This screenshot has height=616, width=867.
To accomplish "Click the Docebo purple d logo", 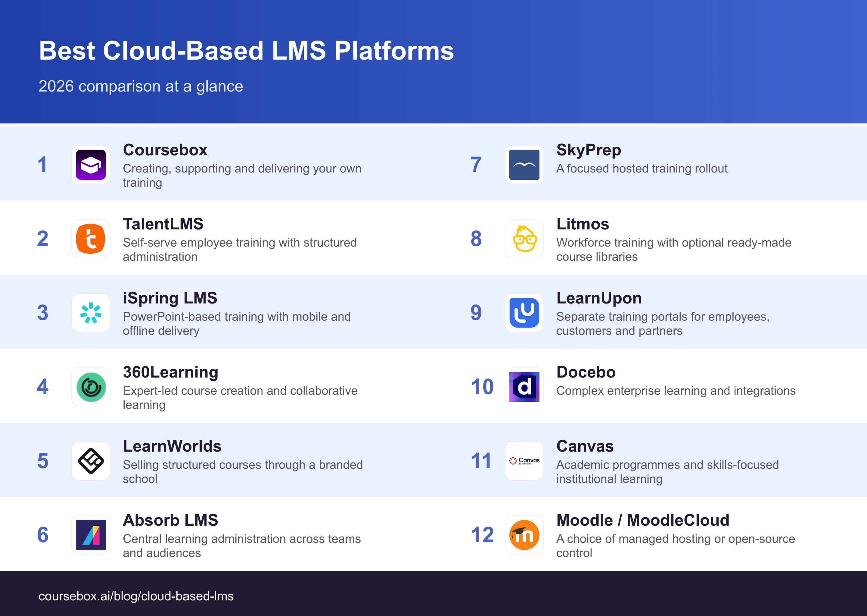I will pyautogui.click(x=524, y=387).
